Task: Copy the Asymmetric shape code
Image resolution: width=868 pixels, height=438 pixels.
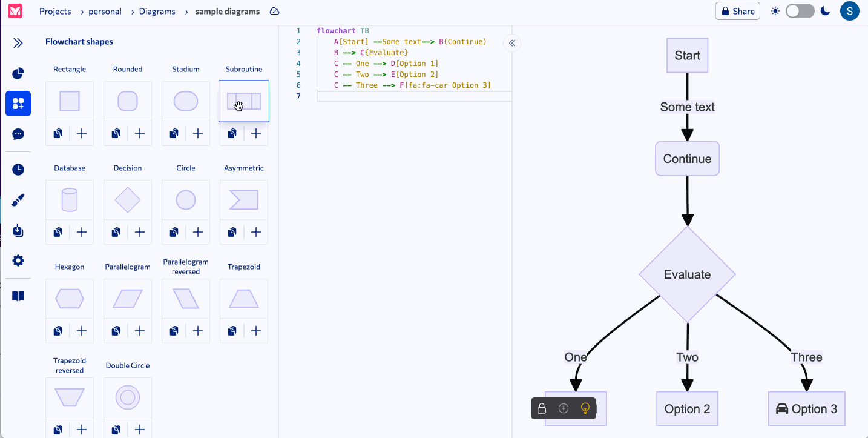Action: (x=232, y=232)
